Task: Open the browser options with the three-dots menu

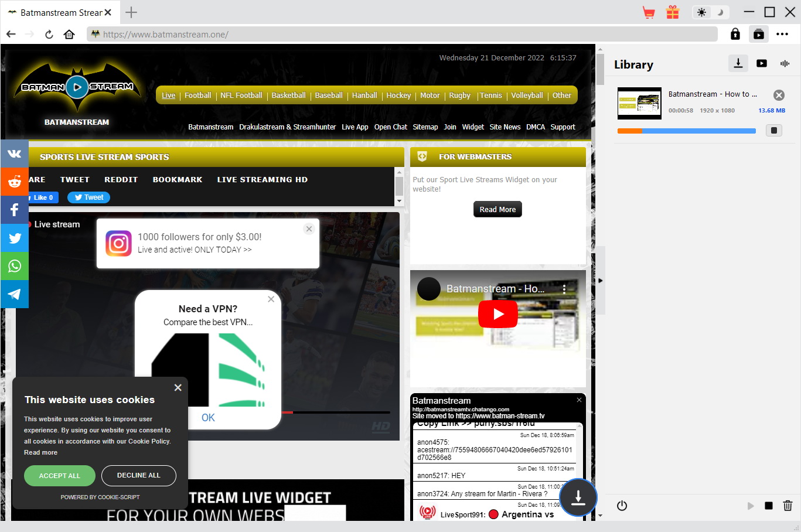Action: [783, 34]
